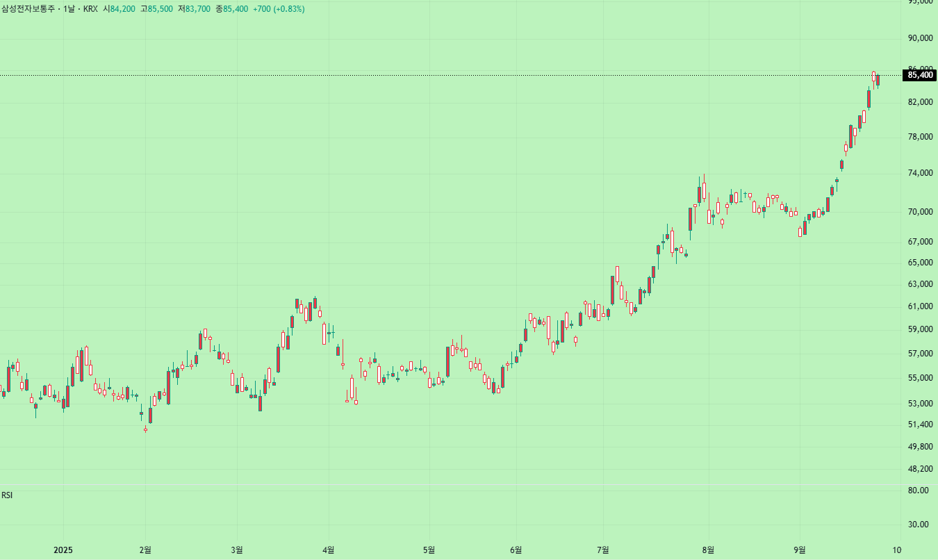Click the 9월 time axis marker
Screen dimensions: 938x560
click(800, 550)
